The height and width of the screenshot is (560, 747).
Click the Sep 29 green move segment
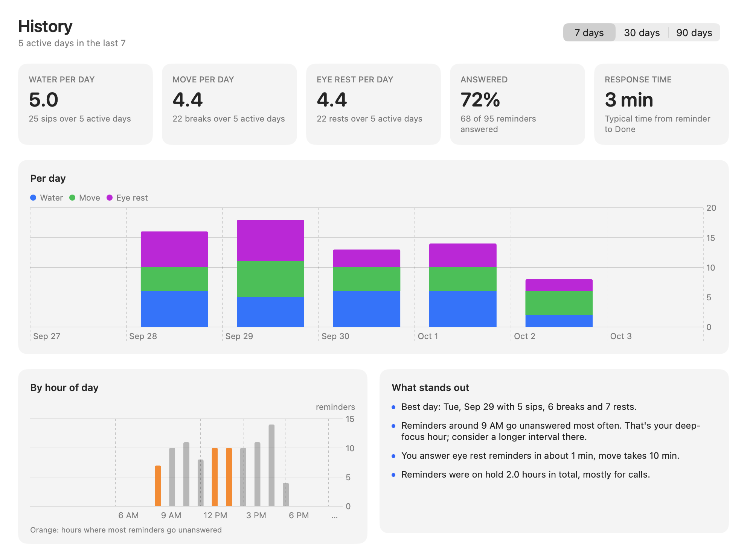tap(270, 279)
